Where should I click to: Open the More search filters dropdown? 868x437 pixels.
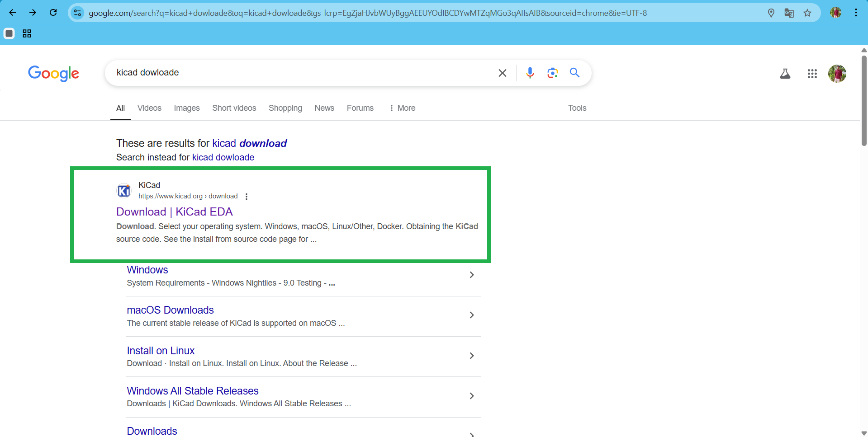pos(402,108)
